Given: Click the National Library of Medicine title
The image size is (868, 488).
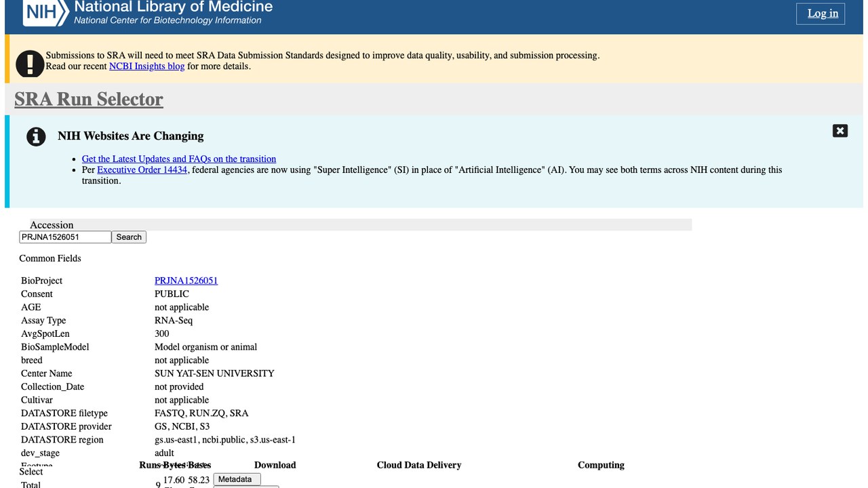Looking at the screenshot, I should (174, 7).
